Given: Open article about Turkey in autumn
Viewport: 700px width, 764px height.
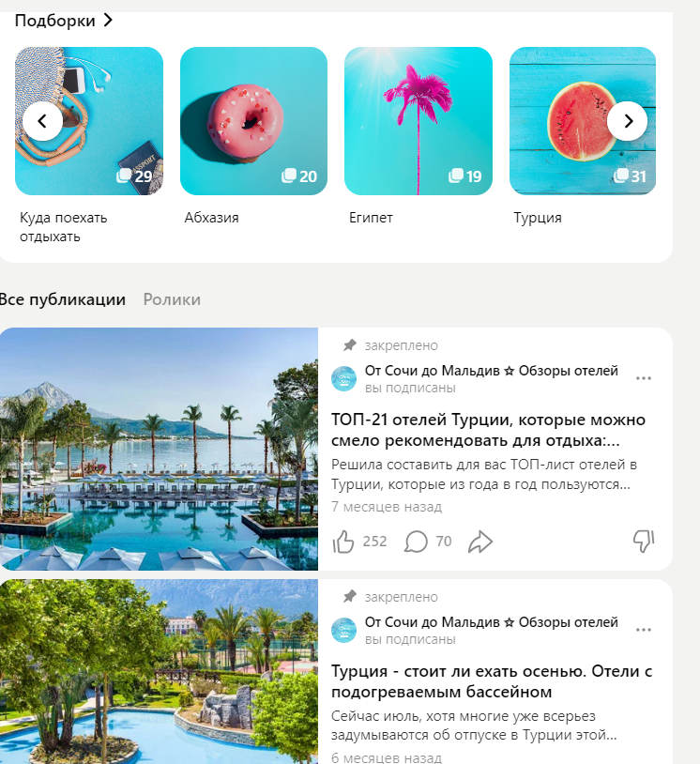Looking at the screenshot, I should [492, 681].
